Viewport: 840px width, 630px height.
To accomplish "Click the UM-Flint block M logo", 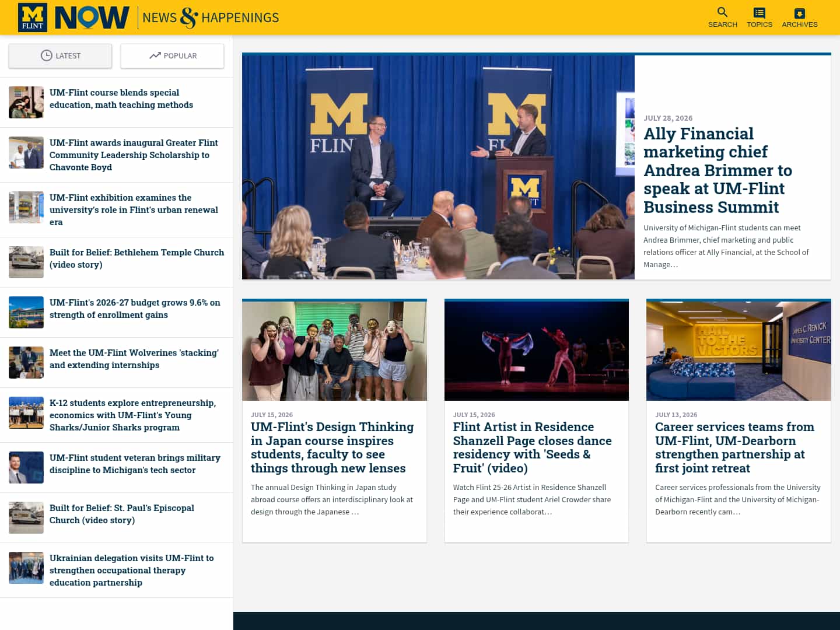I will 33,17.
